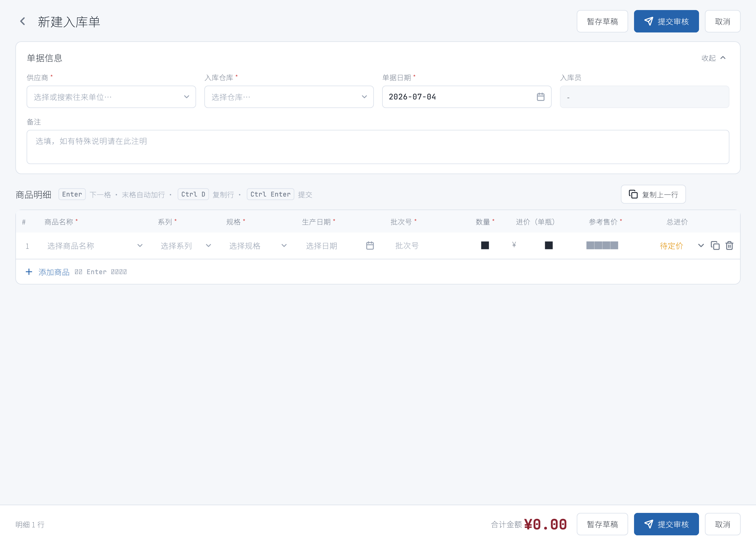
Task: Click calendar icon in 生产日期 cell
Action: tap(370, 246)
